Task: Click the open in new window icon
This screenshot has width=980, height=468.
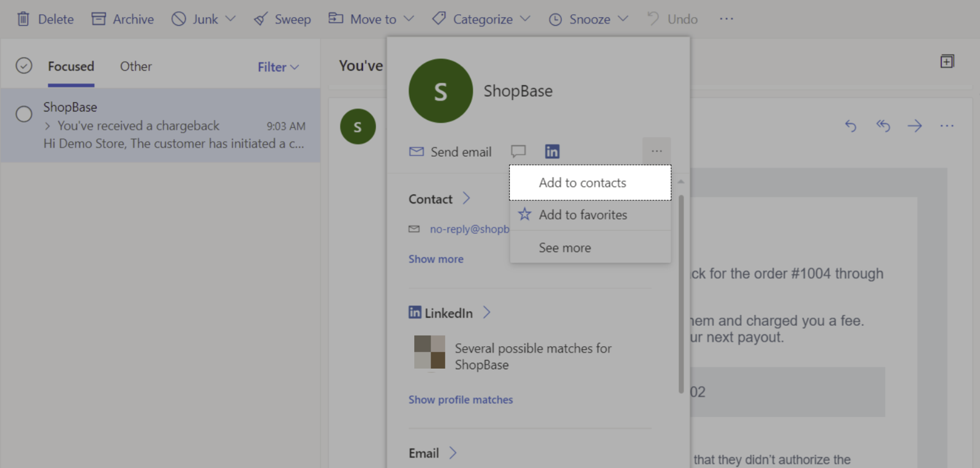Action: point(947,61)
